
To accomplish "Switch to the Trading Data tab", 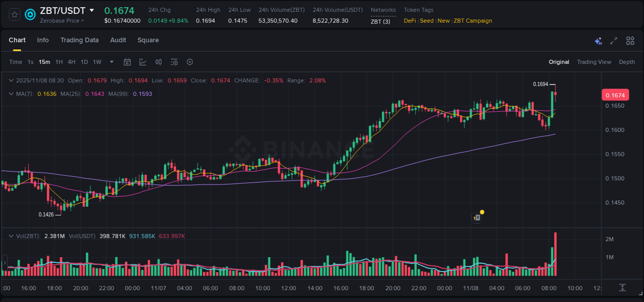I will (79, 40).
